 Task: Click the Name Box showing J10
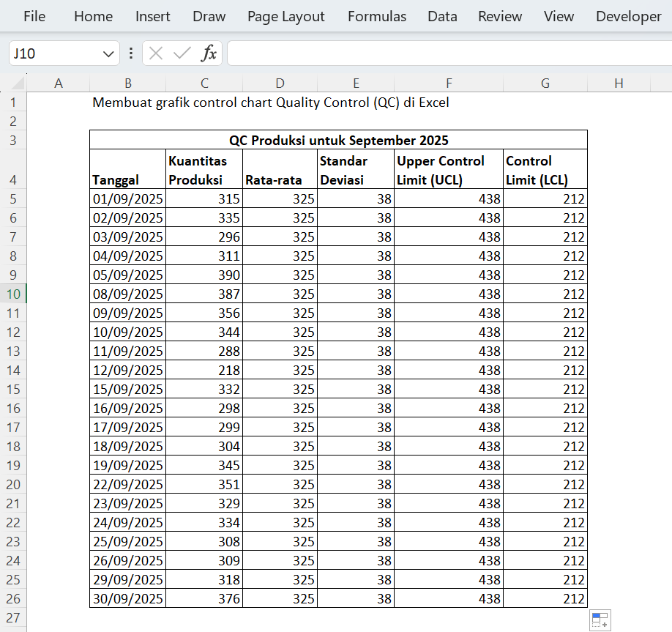pyautogui.click(x=55, y=53)
